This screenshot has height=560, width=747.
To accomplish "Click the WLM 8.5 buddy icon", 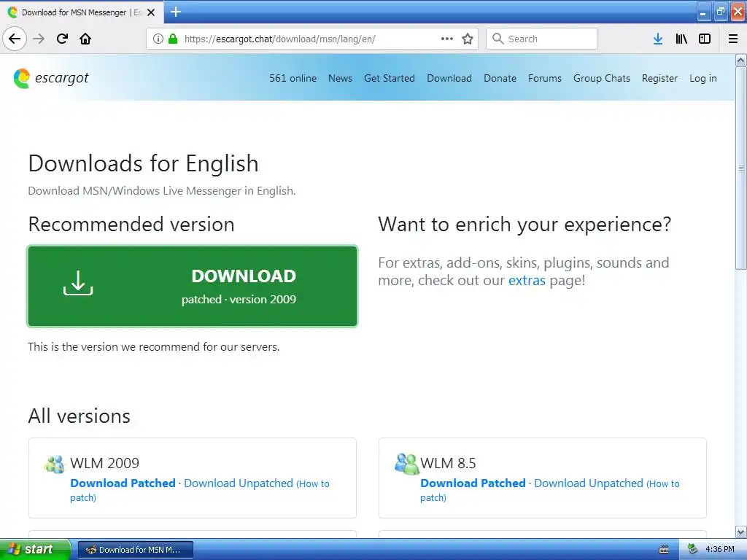I will [406, 464].
